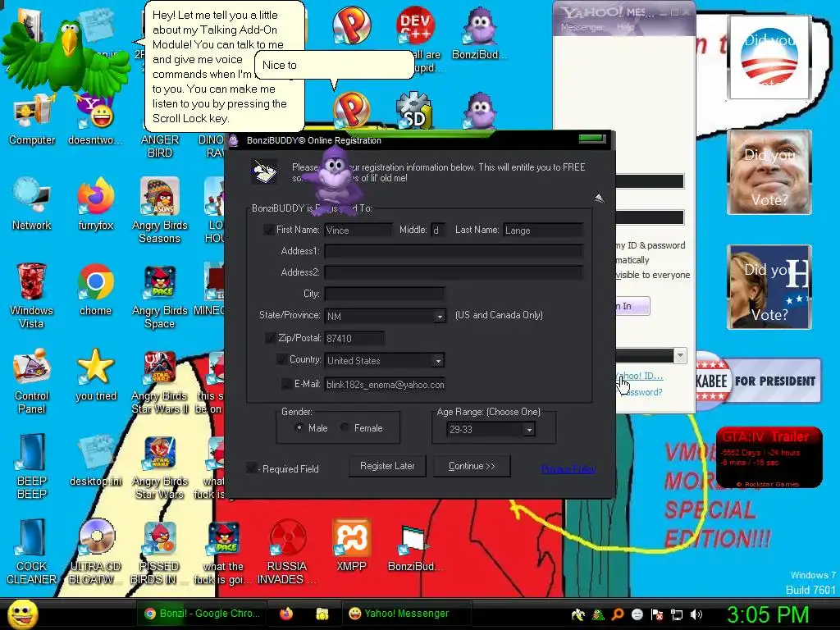Click the forgot password link in Messenger
The height and width of the screenshot is (630, 840).
tap(641, 392)
